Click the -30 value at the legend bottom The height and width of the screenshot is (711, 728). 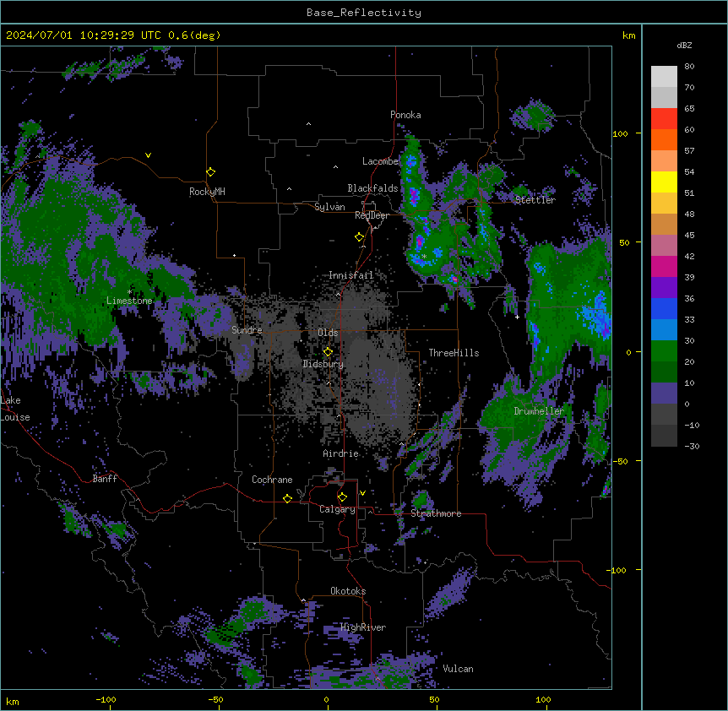(x=692, y=447)
